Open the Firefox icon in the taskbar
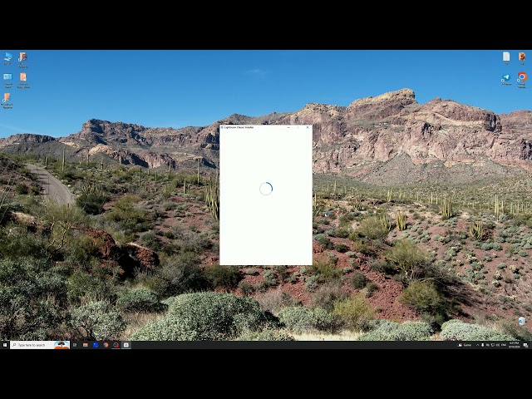532x399 pixels. coord(106,345)
